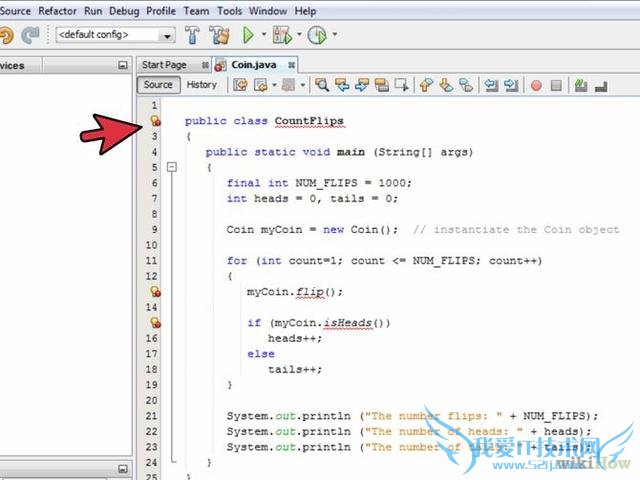Viewport: 640px width, 480px height.
Task: Toggle Bookmark icon in editor toolbar
Action: click(x=466, y=85)
